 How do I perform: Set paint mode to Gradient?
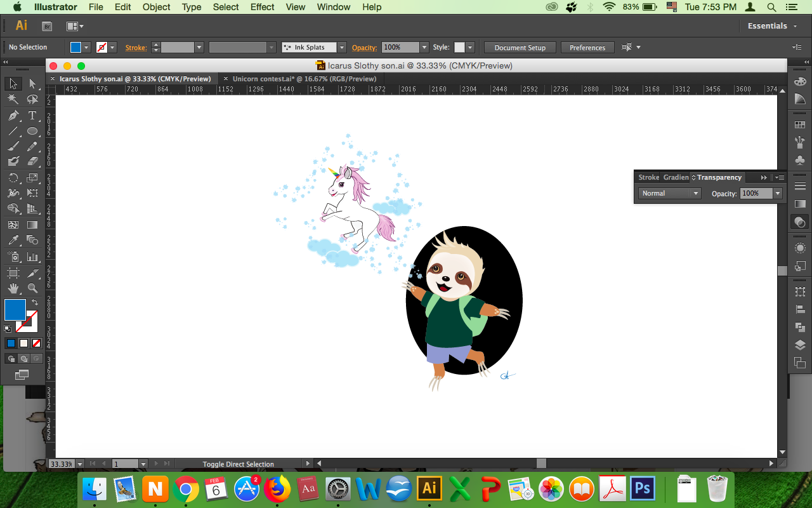[x=23, y=343]
